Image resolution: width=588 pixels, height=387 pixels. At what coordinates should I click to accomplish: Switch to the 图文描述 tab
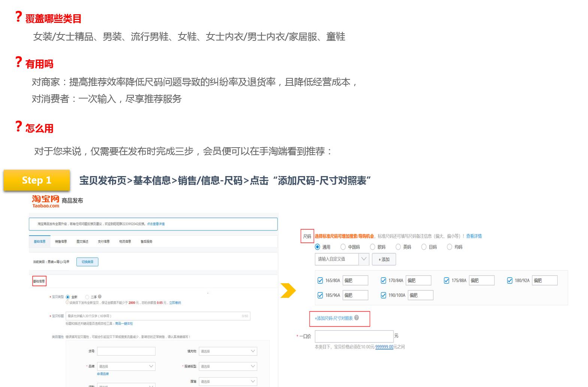82,242
